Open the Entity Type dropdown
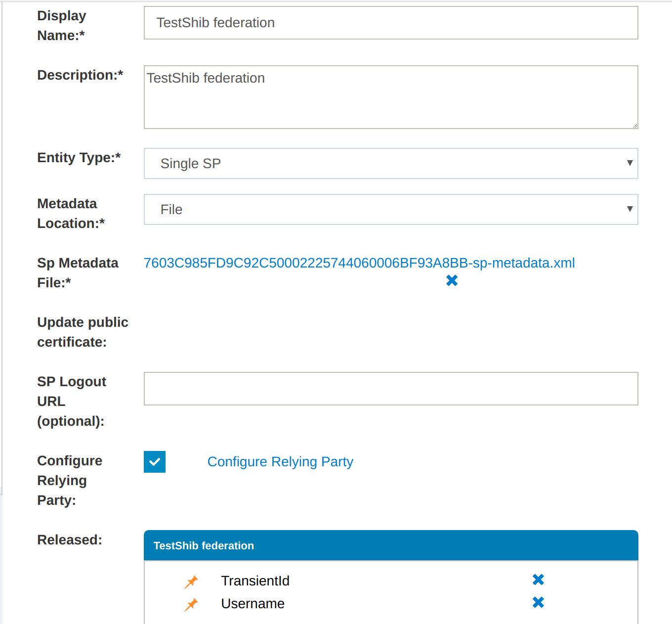 point(390,164)
